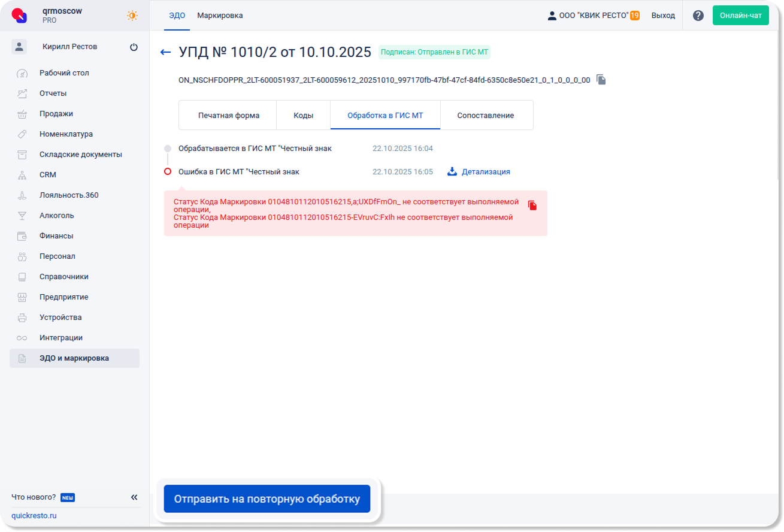Open the Онлайн-чат button
Viewport: 784px width, 532px height.
coord(740,16)
